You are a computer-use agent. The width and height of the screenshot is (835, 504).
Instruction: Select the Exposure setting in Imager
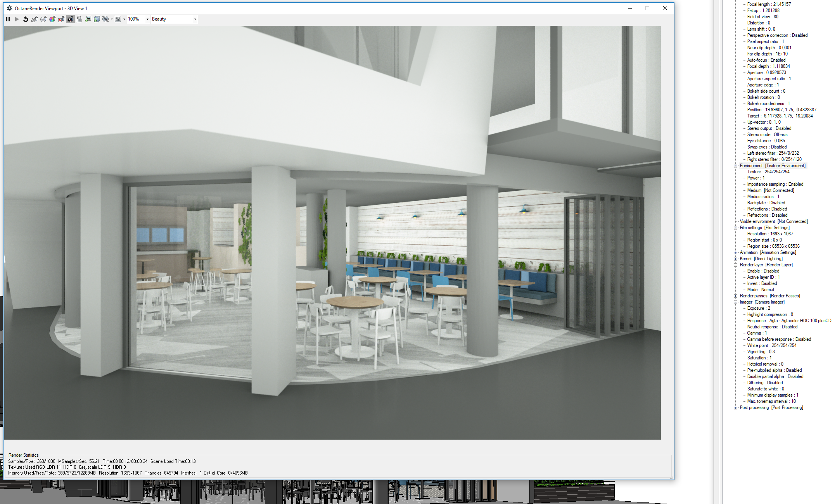pos(758,308)
